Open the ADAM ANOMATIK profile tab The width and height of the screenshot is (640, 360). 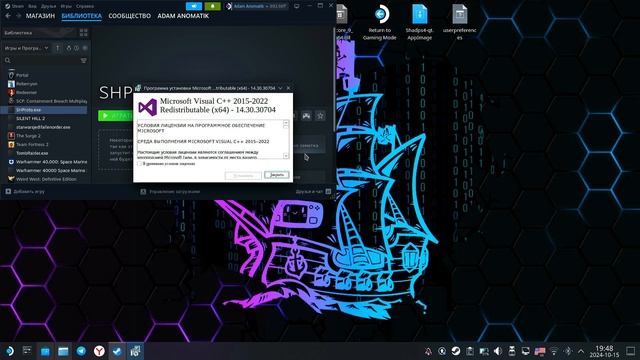183,16
